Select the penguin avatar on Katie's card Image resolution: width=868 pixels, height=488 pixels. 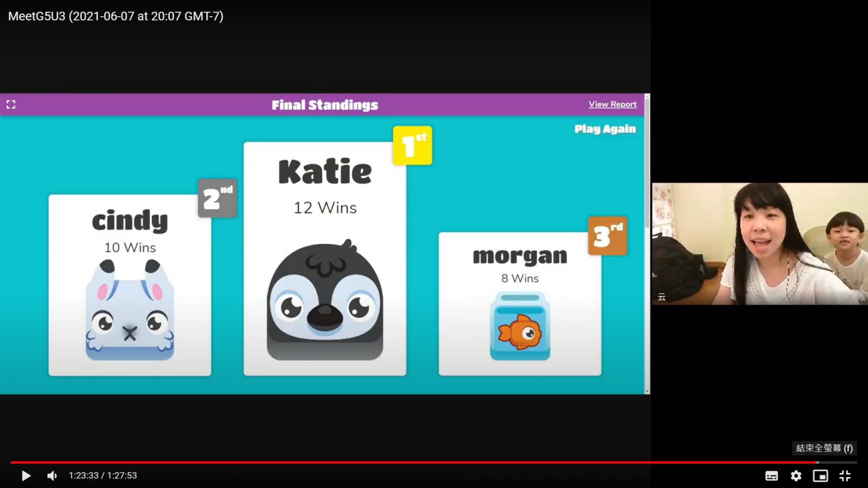[325, 301]
